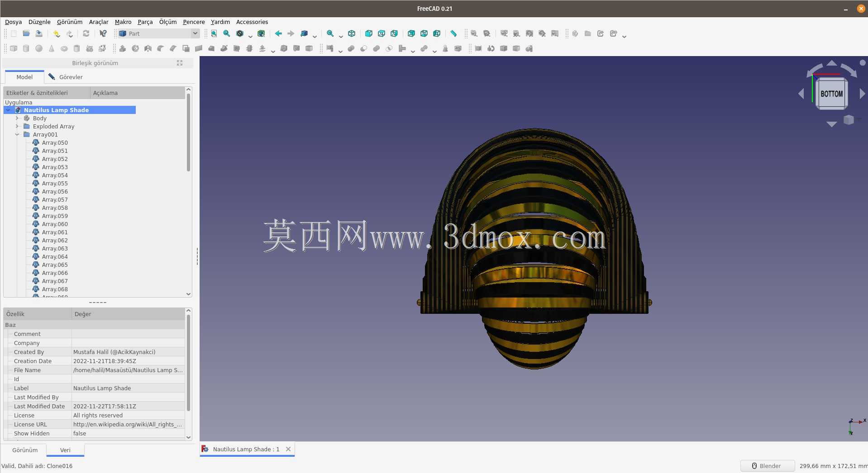Click navigation cube left arrow

pos(801,94)
